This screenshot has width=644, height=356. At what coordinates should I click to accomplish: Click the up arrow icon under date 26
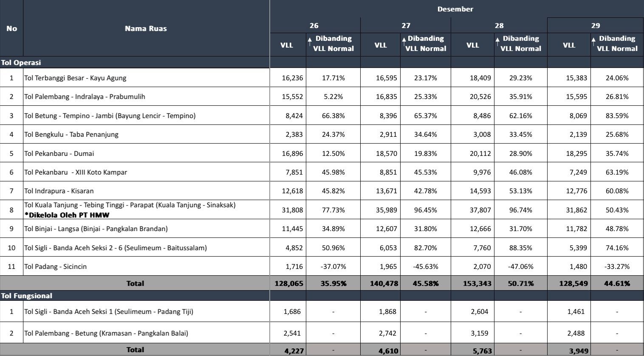pos(310,41)
